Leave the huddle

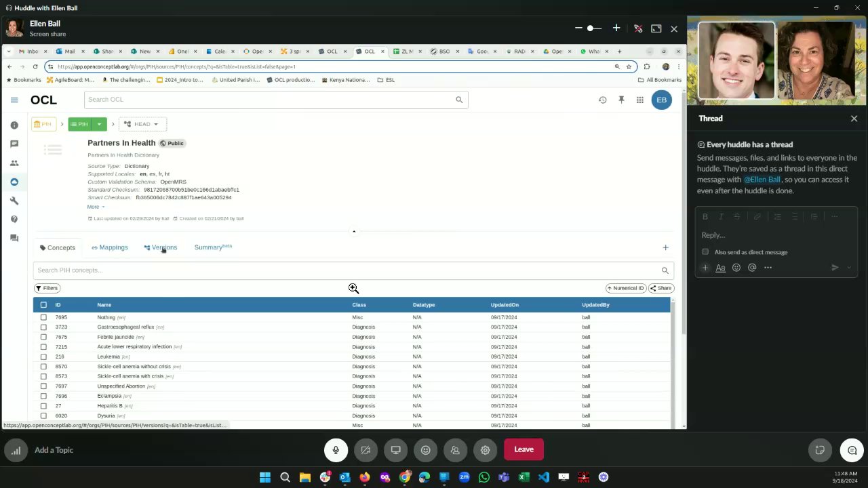524,449
